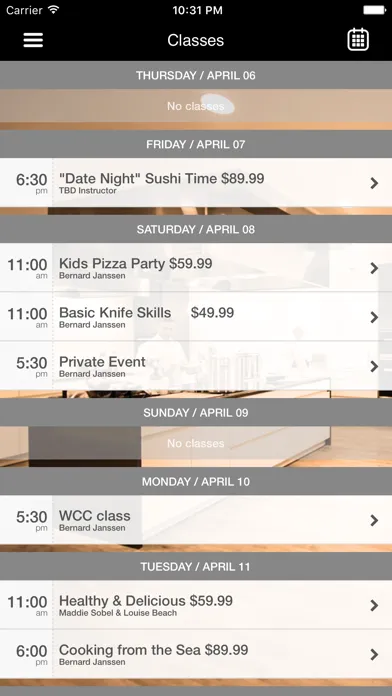This screenshot has width=392, height=696.
Task: View the Cooking from the Sea class
Action: click(x=196, y=654)
